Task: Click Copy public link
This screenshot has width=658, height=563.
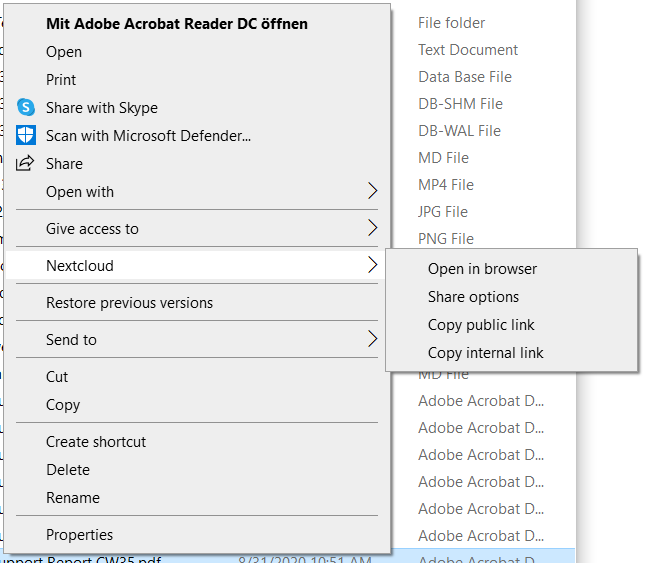Action: (x=481, y=325)
